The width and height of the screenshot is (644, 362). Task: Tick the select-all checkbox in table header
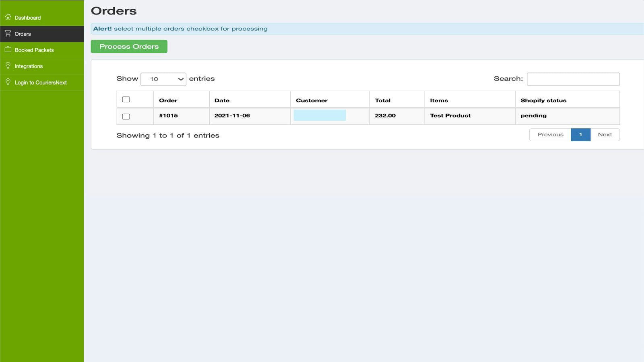tap(126, 99)
